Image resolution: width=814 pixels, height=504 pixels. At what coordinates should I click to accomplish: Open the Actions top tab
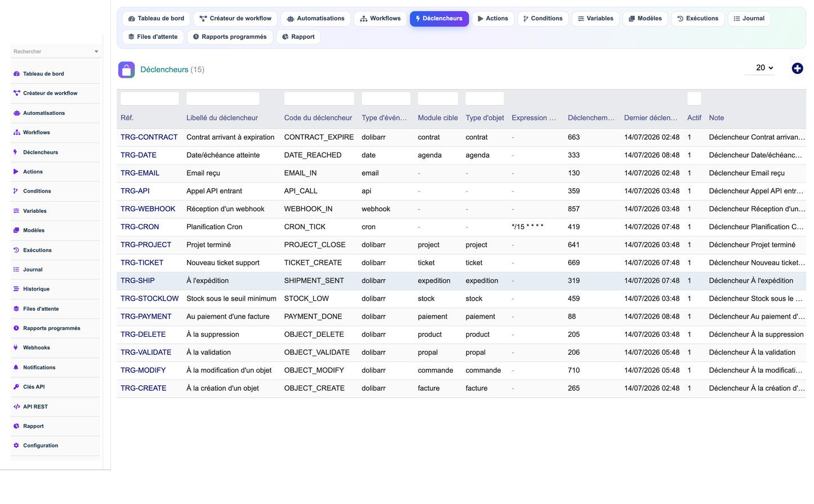click(493, 19)
